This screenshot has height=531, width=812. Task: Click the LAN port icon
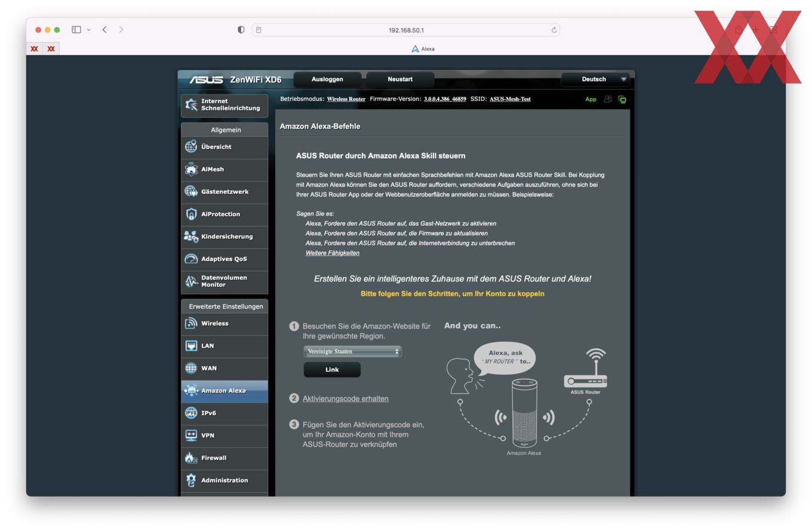(191, 346)
